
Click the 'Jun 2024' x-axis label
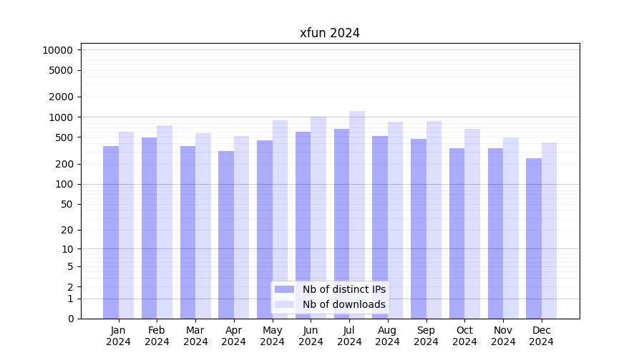point(311,336)
